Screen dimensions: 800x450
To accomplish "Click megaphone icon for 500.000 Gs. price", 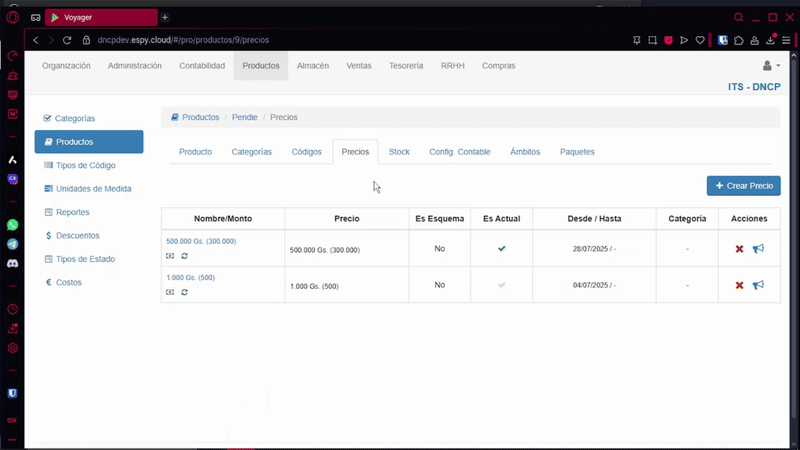I will click(758, 249).
